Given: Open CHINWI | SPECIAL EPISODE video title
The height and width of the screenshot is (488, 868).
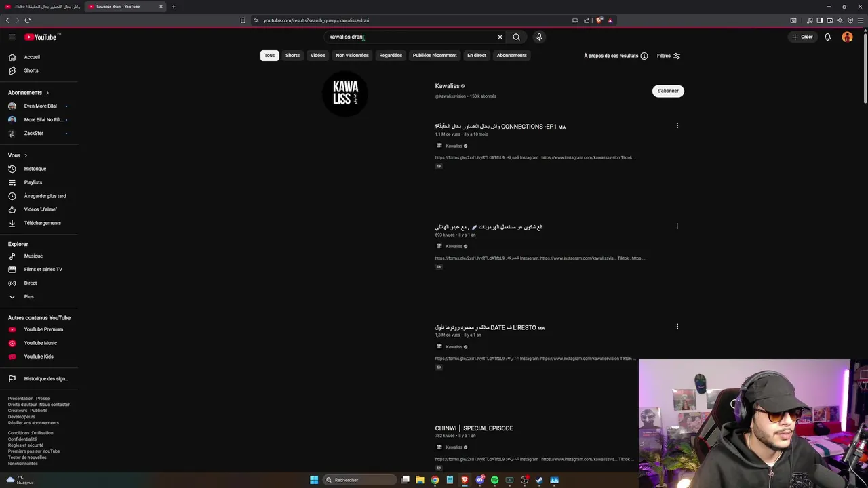Looking at the screenshot, I should coord(474,428).
